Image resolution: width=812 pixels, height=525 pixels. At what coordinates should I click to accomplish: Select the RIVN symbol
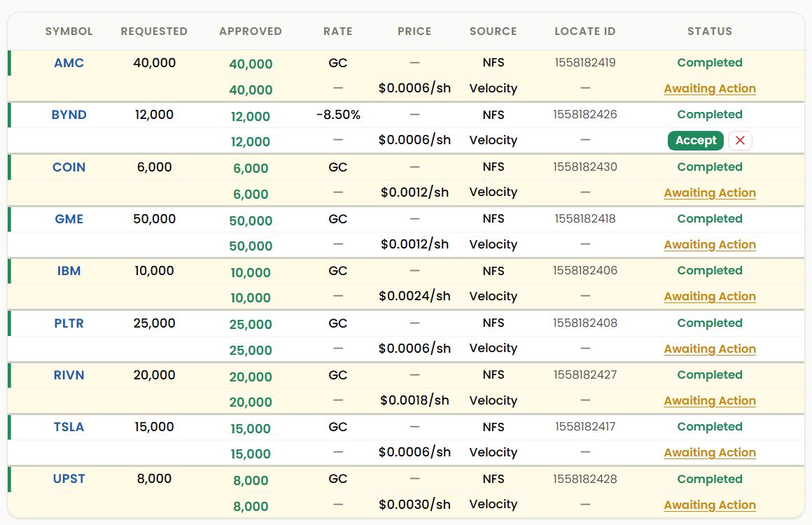pos(69,375)
